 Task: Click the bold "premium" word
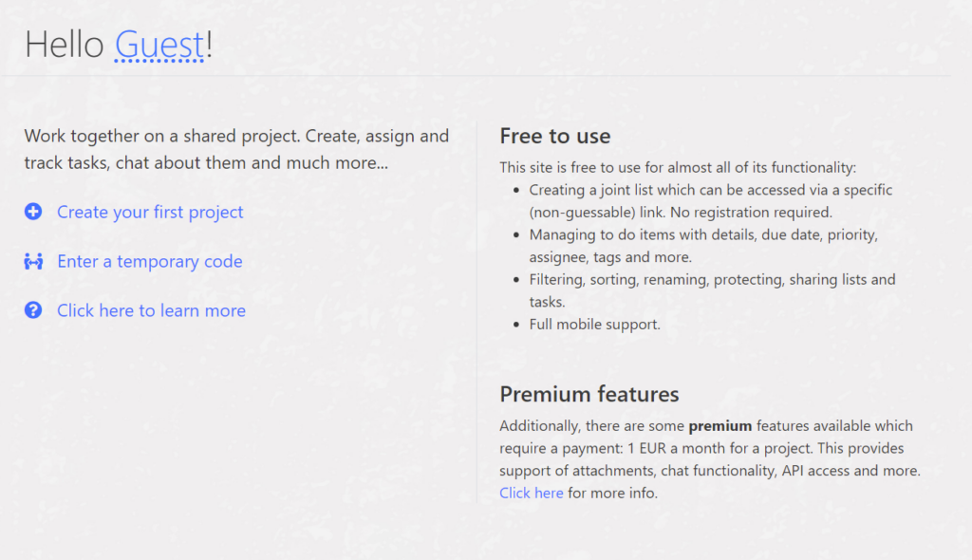pyautogui.click(x=720, y=425)
